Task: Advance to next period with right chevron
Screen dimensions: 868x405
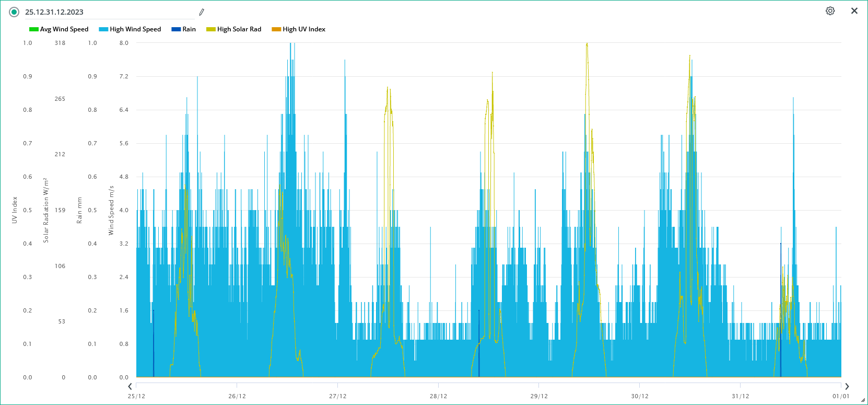Action: pyautogui.click(x=847, y=387)
